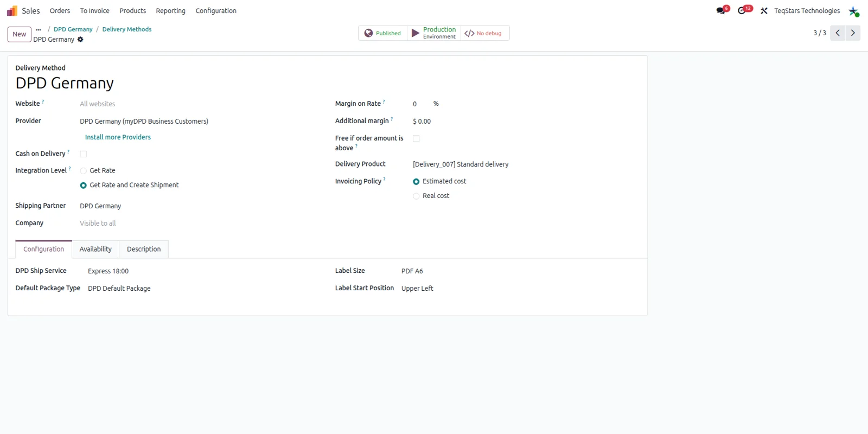Choose the Estimated cost invoicing policy

click(x=416, y=182)
